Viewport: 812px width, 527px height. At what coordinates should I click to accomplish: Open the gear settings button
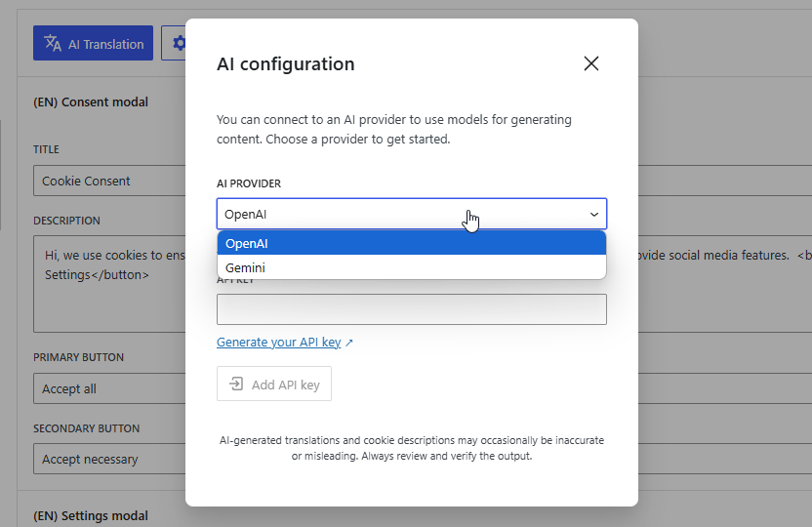pyautogui.click(x=174, y=43)
